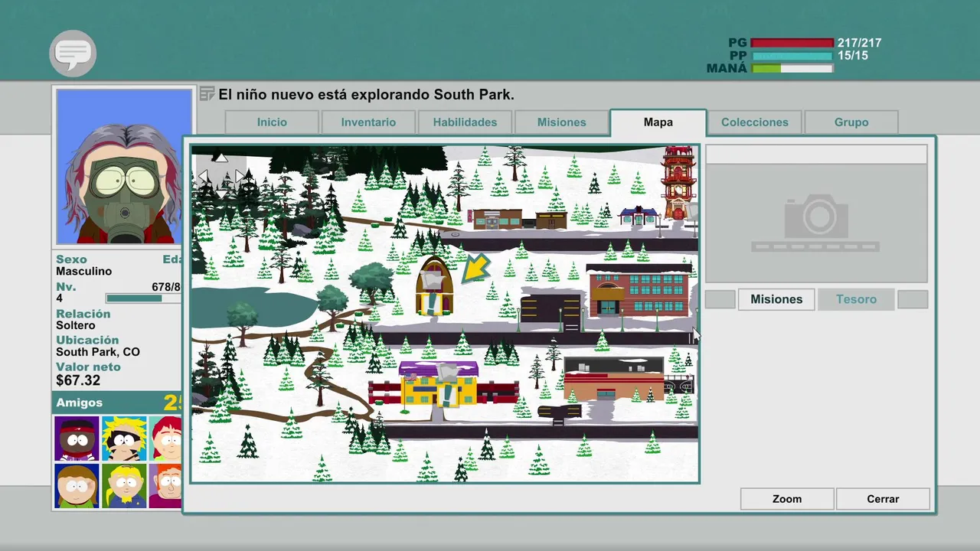The height and width of the screenshot is (551, 980).
Task: Click the Zoom button
Action: point(787,499)
